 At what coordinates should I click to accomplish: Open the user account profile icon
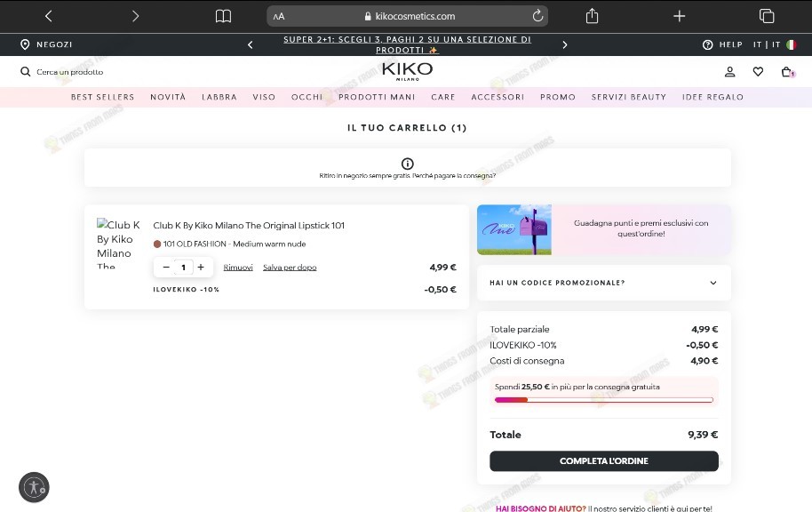point(729,71)
